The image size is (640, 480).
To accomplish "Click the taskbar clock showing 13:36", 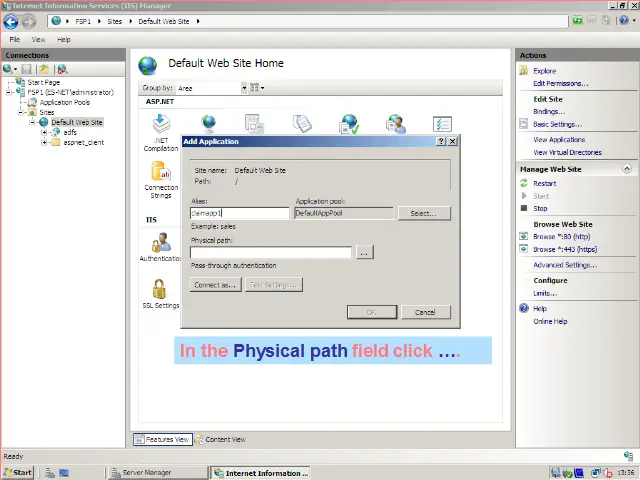I will coord(625,473).
